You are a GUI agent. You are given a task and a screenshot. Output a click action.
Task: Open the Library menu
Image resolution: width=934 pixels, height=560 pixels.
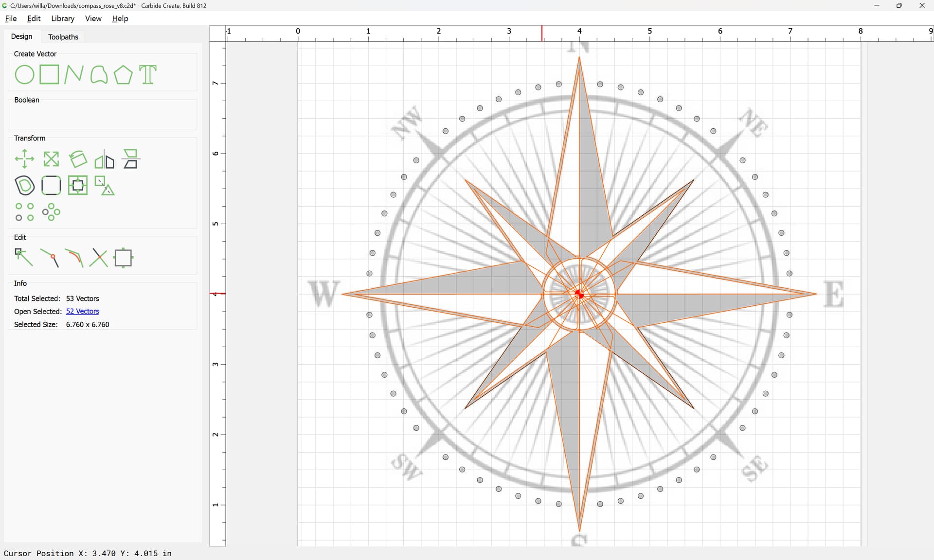(63, 18)
